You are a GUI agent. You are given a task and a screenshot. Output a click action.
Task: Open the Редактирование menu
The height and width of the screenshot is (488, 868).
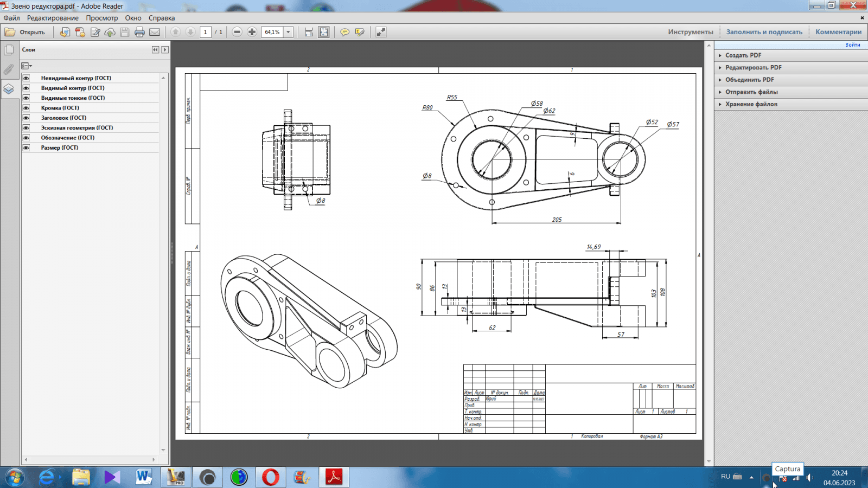53,18
